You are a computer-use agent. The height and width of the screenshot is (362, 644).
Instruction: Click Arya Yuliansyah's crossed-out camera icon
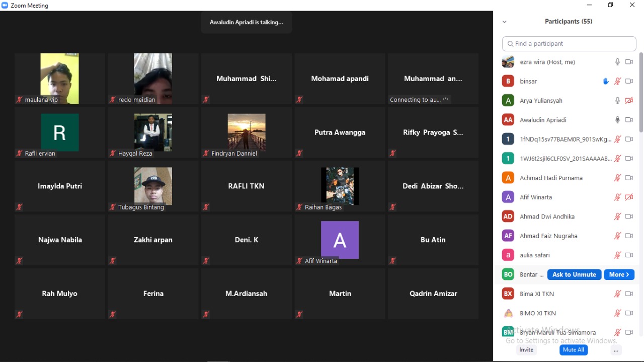point(629,101)
